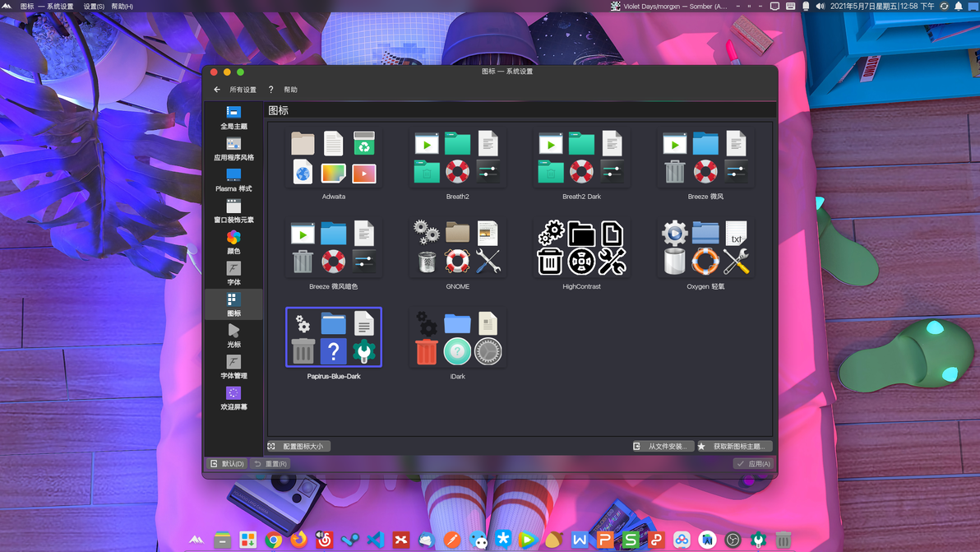Launch Visual Studio Code from the dock
Screen dimensions: 980x552
[x=376, y=540]
